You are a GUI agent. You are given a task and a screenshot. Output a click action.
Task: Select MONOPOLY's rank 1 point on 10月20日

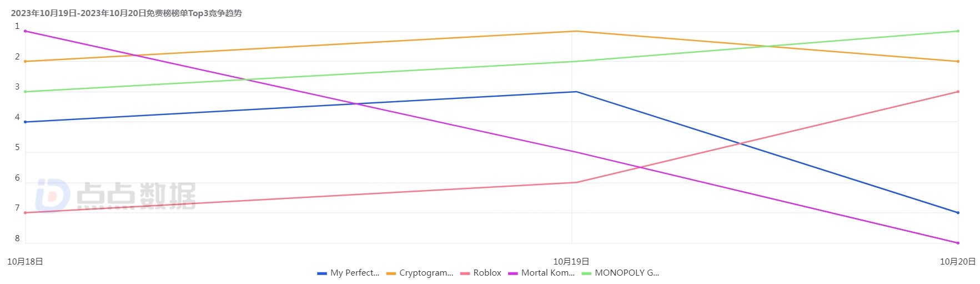[958, 31]
